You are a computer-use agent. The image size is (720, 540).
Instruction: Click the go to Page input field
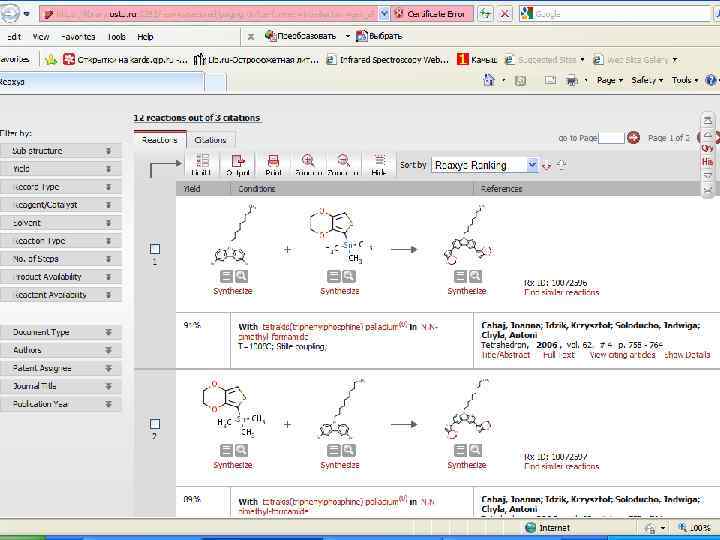[x=611, y=138]
